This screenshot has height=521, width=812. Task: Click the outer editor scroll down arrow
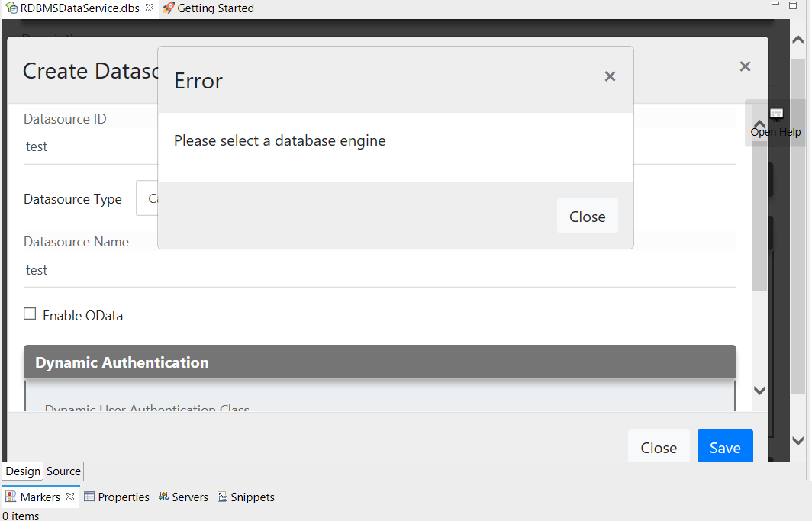tap(798, 441)
